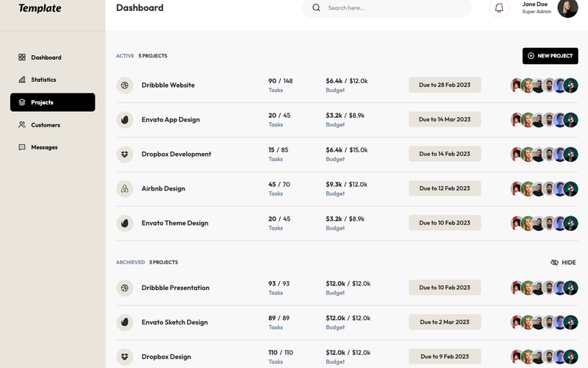Click +5 members on Airbnb Design row
The image size is (588, 368).
tap(571, 189)
